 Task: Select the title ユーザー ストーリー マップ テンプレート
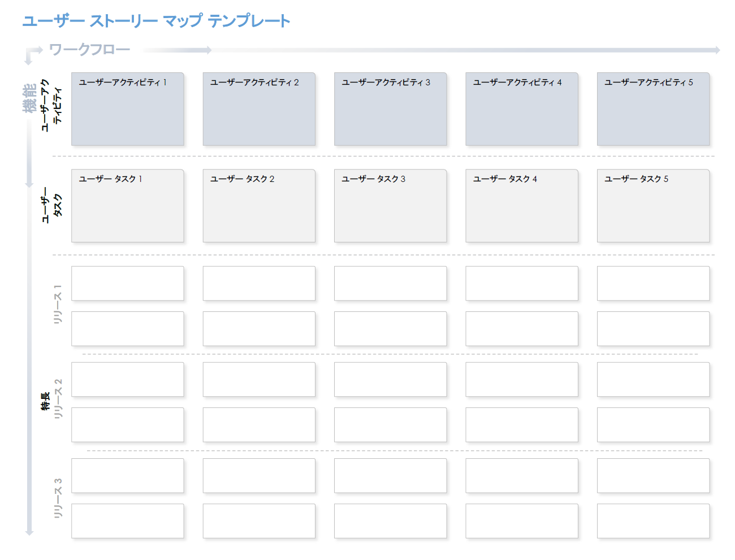[x=156, y=21]
